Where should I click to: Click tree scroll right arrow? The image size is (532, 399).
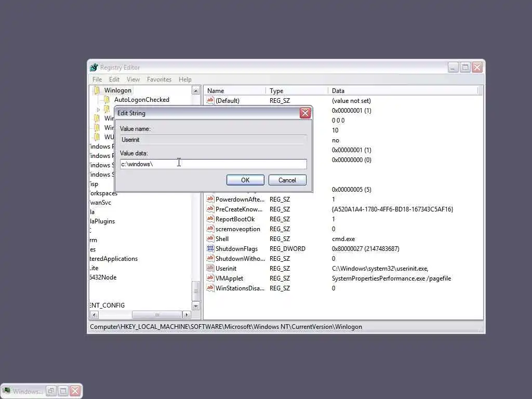click(x=187, y=315)
